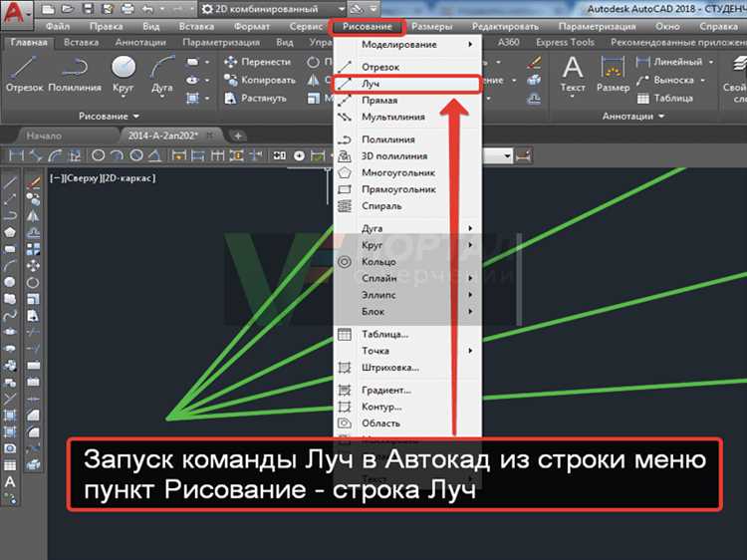Pick the Polygon tool in left toolbar

[x=10, y=232]
